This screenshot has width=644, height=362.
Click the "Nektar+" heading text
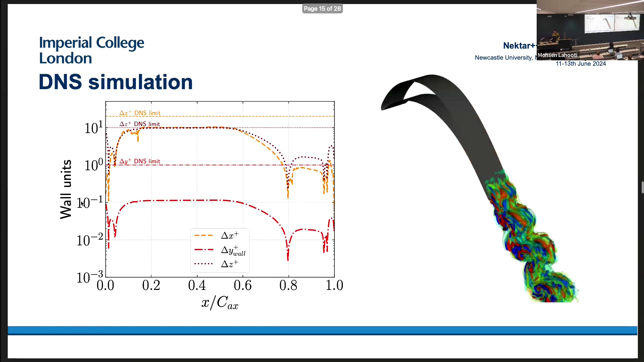coord(519,46)
